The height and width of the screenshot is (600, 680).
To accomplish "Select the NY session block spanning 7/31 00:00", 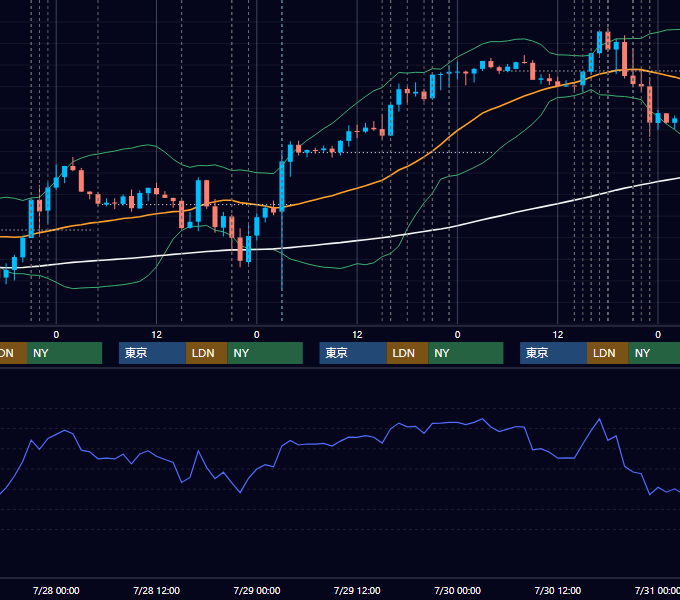I will (654, 353).
